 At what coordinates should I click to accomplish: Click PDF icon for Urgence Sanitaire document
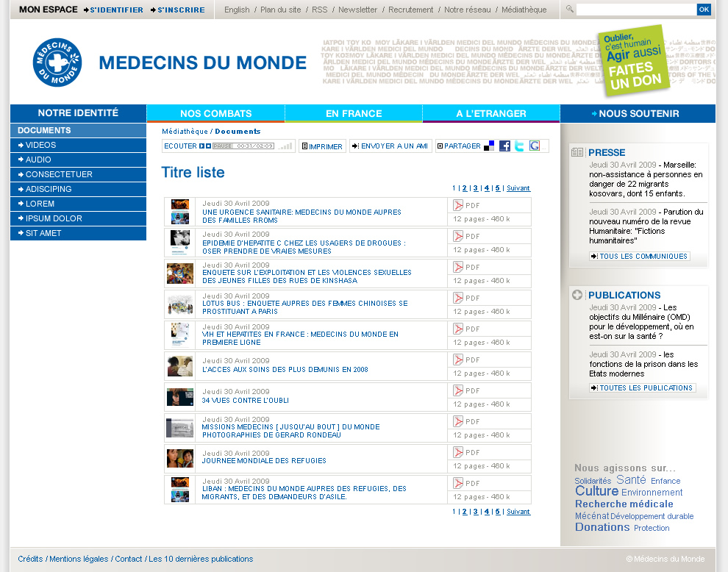pyautogui.click(x=458, y=205)
